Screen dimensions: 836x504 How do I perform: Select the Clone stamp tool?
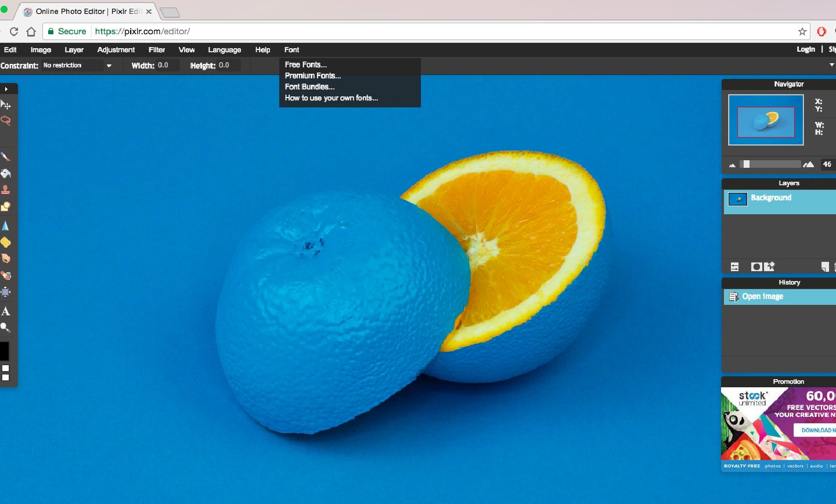click(x=6, y=190)
